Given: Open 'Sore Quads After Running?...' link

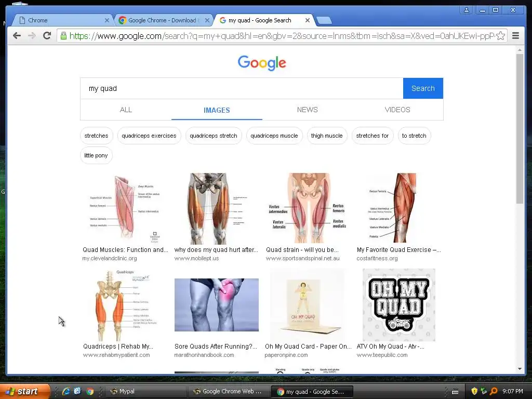Looking at the screenshot, I should (216, 347).
